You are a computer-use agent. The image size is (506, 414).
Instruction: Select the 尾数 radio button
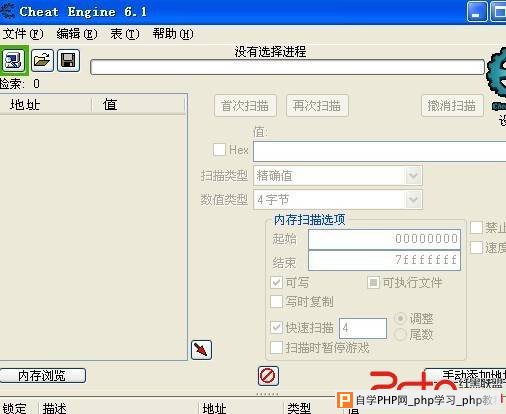[400, 334]
